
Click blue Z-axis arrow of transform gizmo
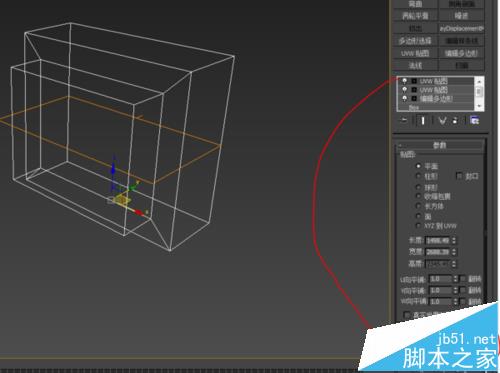113,170
